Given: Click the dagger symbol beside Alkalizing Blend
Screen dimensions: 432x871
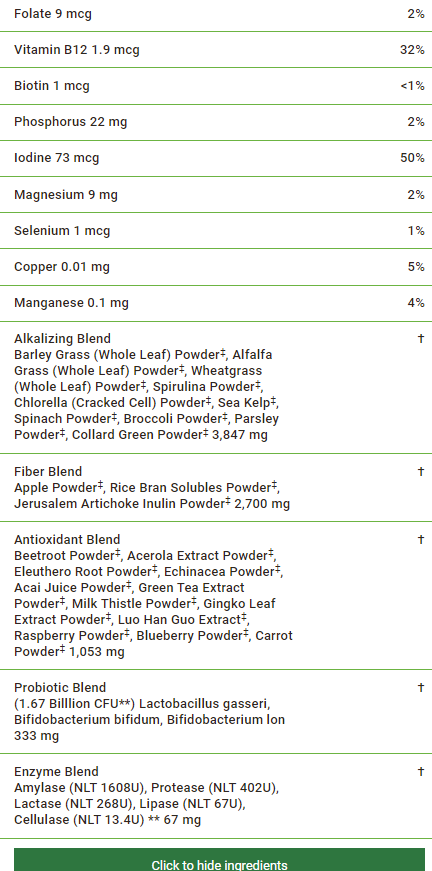Looking at the screenshot, I should tap(421, 338).
